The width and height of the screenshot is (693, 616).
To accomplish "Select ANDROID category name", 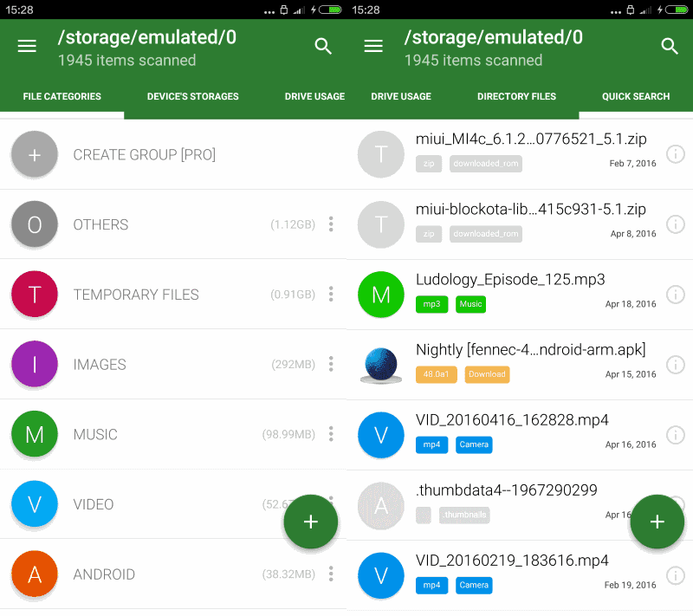I will point(104,574).
